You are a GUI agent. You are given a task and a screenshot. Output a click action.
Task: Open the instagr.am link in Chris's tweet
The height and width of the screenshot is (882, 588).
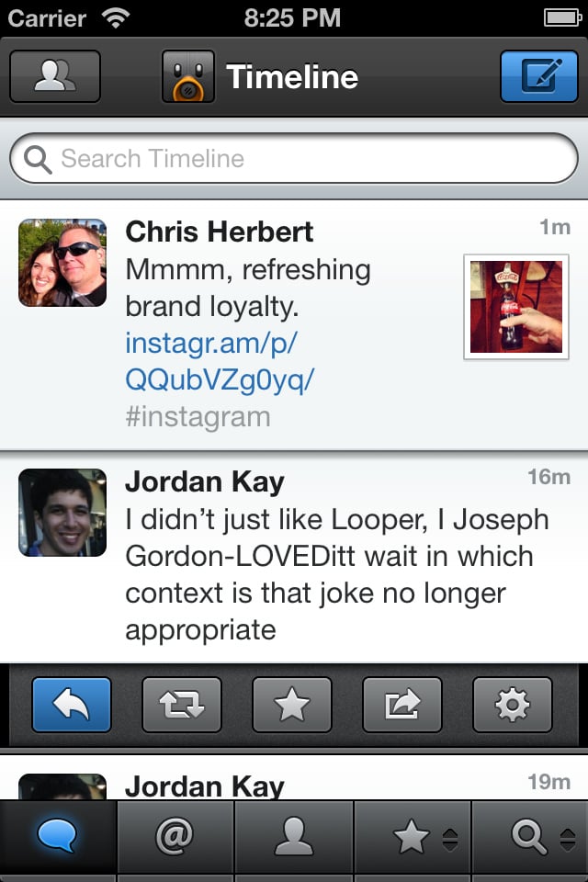click(x=220, y=361)
